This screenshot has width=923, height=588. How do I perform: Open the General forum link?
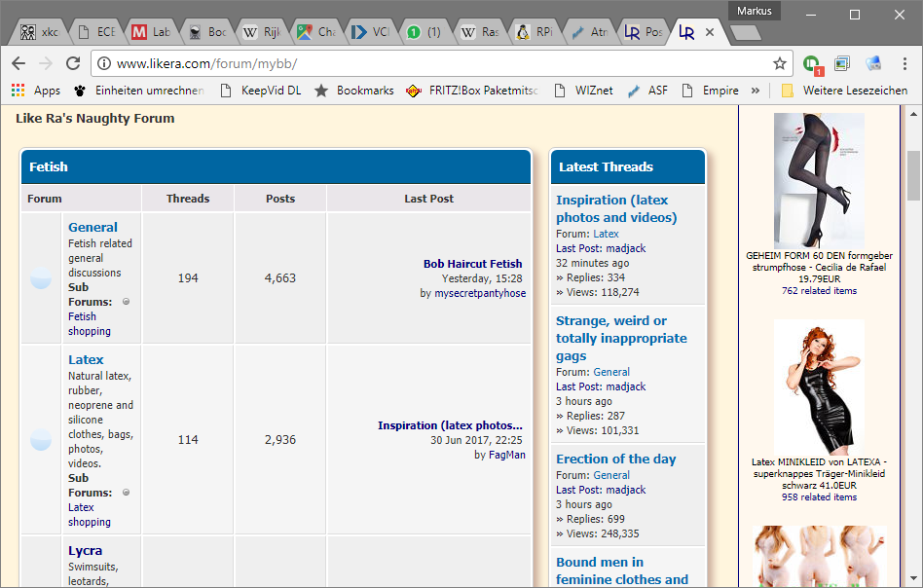point(92,227)
